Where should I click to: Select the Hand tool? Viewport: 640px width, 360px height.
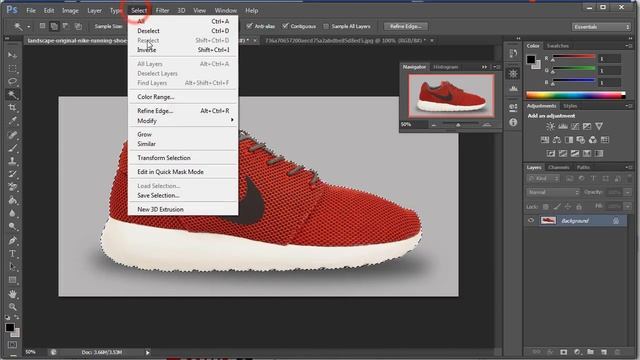(x=12, y=293)
